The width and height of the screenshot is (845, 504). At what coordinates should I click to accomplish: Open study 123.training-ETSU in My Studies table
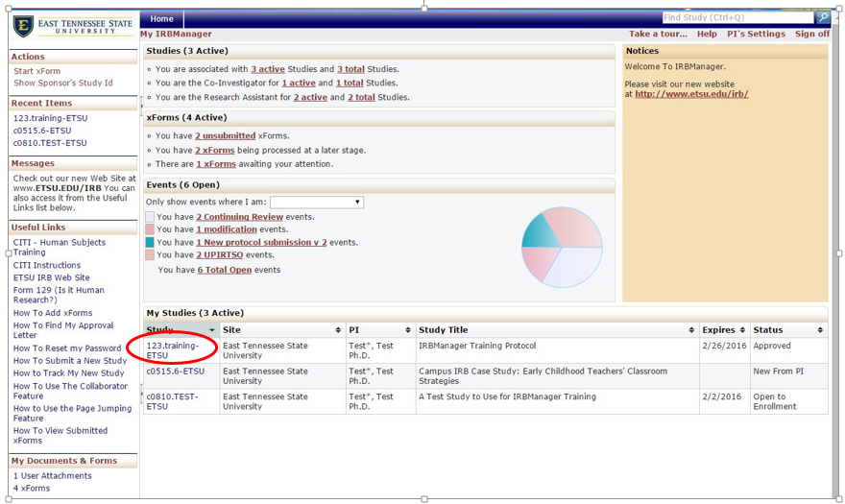[x=172, y=350]
